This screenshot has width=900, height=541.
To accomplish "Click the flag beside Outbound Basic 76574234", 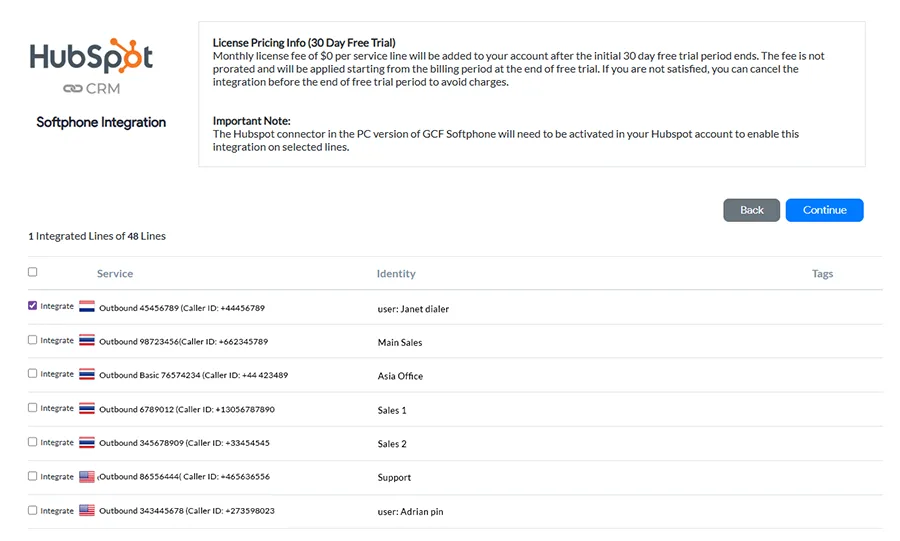I will coord(87,375).
